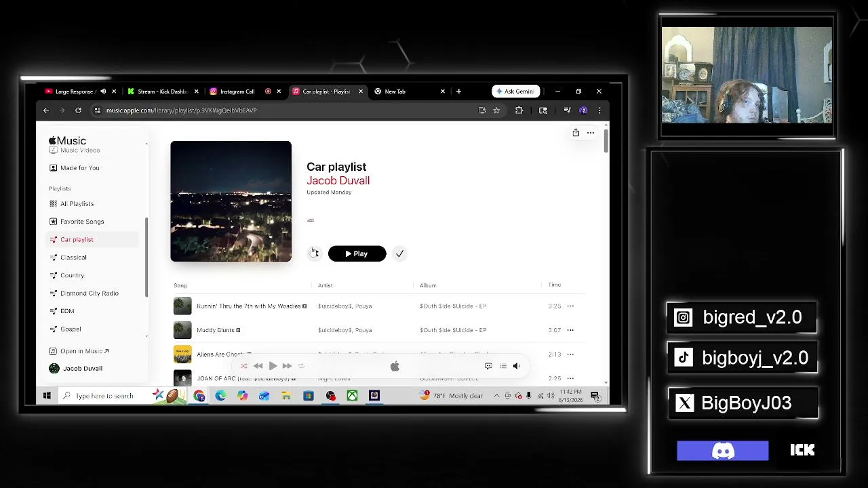Mute the Large Response tab audio
The width and height of the screenshot is (868, 488).
click(x=103, y=91)
